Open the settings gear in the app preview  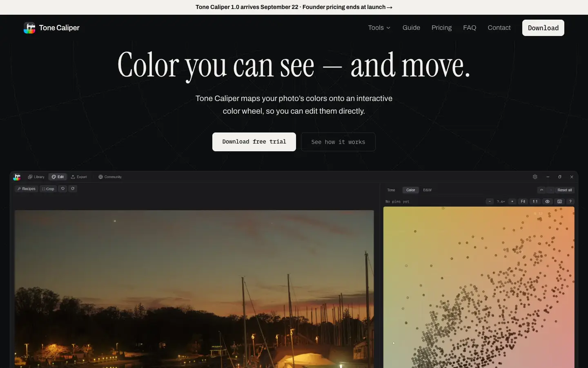(535, 177)
